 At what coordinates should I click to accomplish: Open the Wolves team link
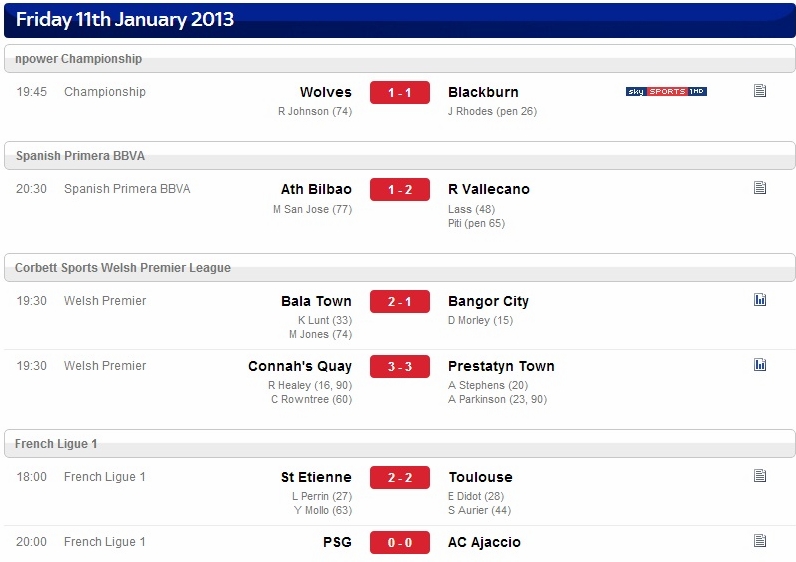(325, 92)
